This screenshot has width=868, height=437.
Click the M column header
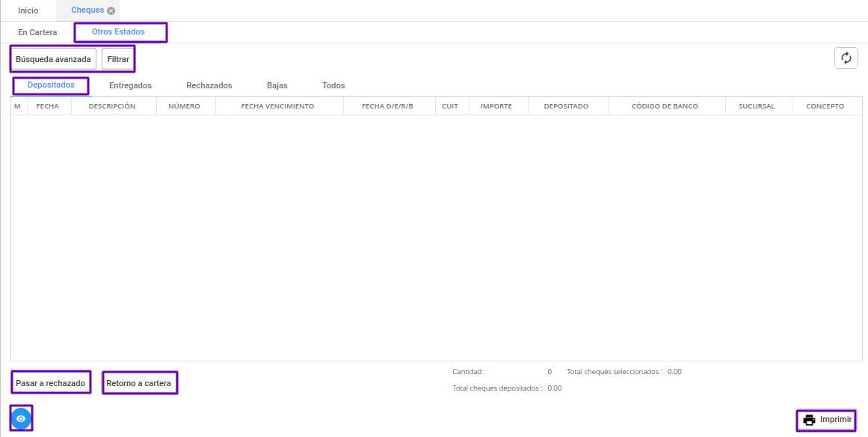coord(18,106)
